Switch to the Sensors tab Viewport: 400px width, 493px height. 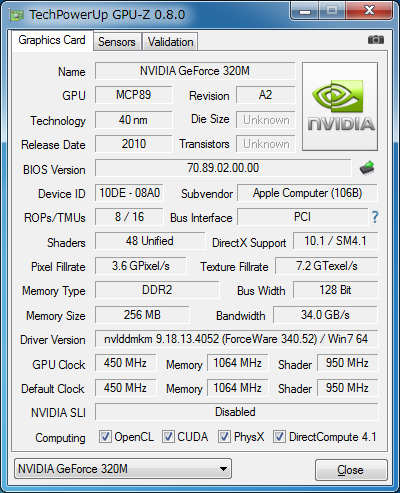[x=117, y=42]
